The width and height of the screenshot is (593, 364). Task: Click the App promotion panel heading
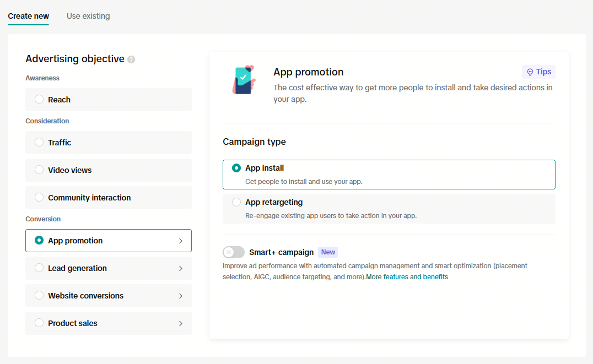click(x=308, y=72)
